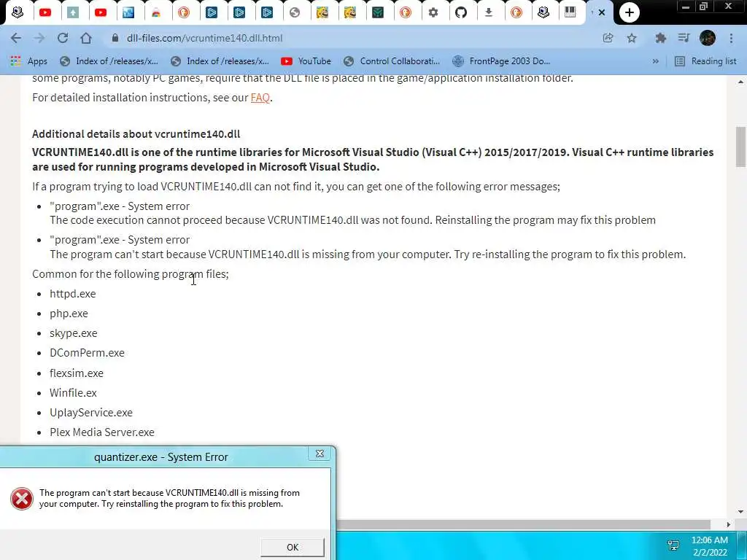
Task: Switch to the gray globe tab
Action: (x=295, y=12)
